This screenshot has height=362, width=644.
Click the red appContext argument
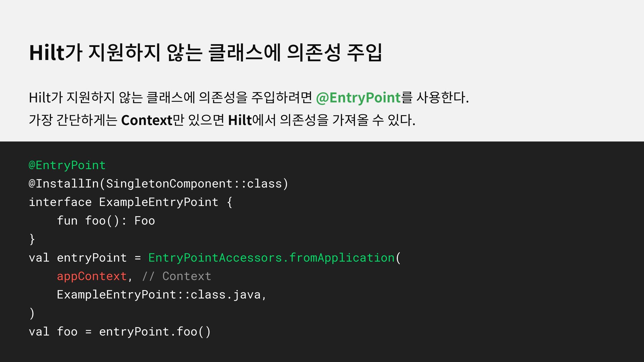coord(92,276)
